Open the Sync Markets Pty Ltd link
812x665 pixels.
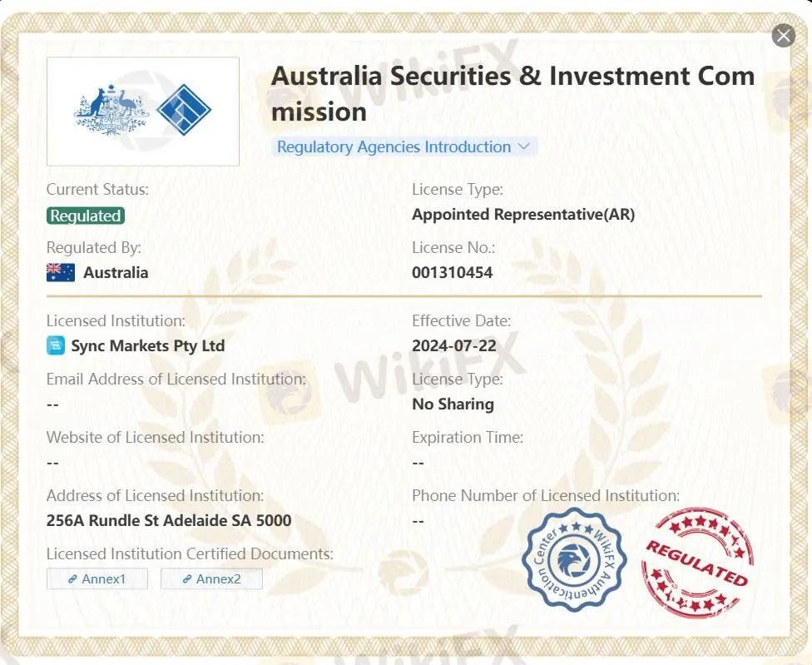(148, 345)
